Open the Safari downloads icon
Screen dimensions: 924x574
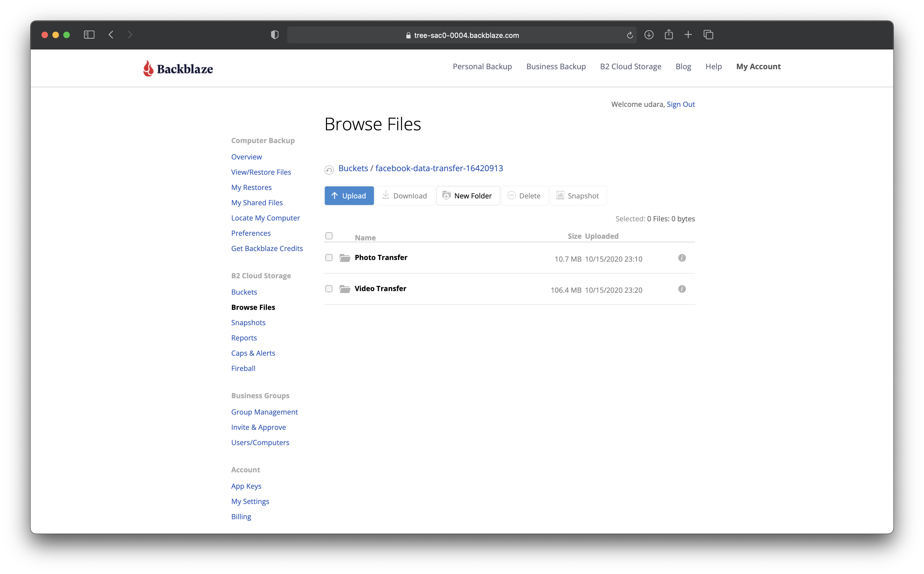click(649, 35)
